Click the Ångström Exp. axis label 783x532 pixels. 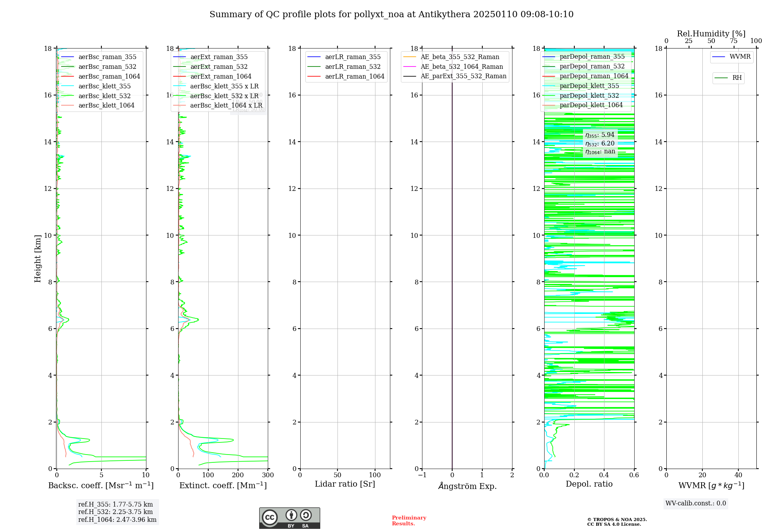467,486
